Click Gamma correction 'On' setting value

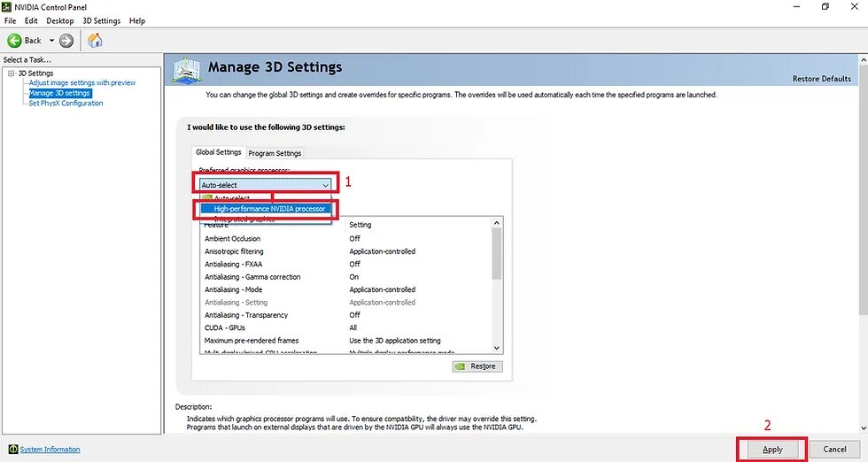pyautogui.click(x=353, y=277)
